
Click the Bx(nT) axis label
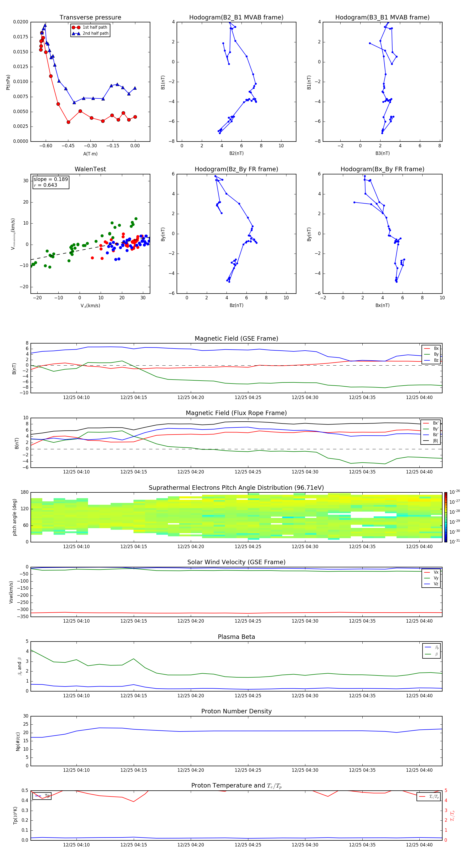click(382, 305)
